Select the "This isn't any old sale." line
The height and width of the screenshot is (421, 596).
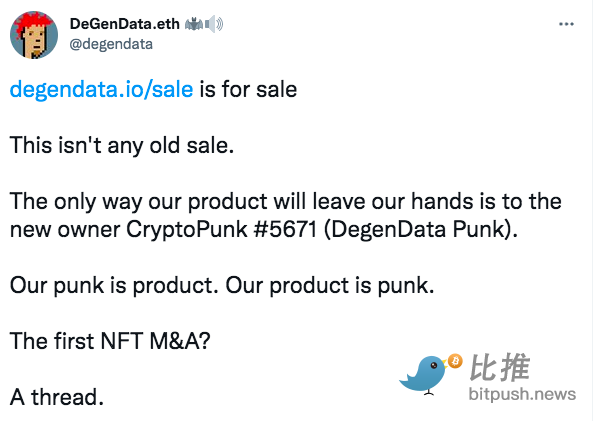coord(122,146)
